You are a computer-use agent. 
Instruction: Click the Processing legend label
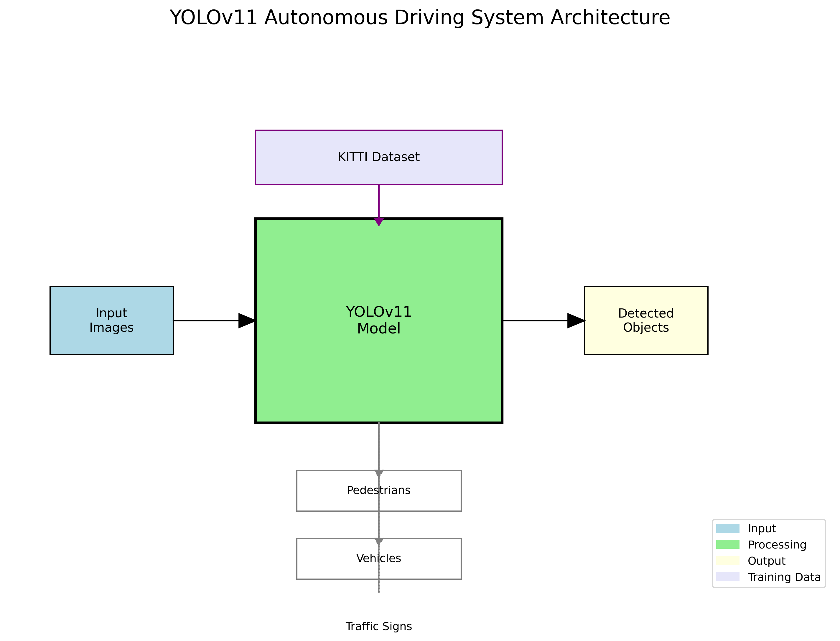click(777, 544)
